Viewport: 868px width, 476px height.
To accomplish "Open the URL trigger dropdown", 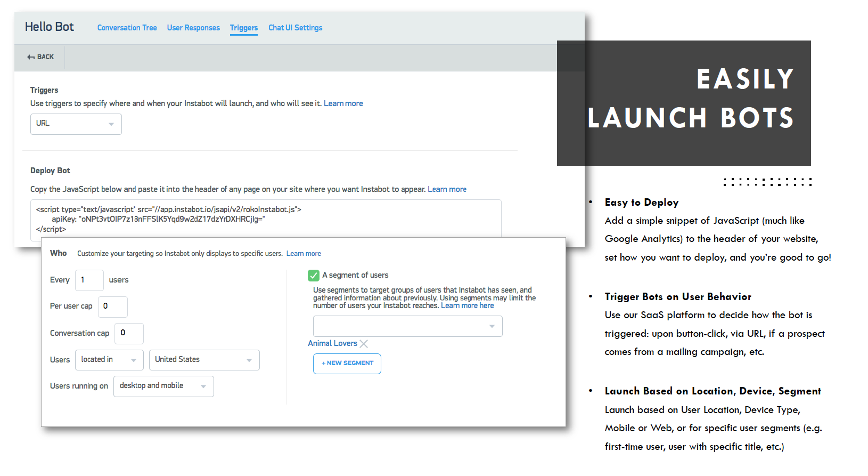I will (76, 124).
